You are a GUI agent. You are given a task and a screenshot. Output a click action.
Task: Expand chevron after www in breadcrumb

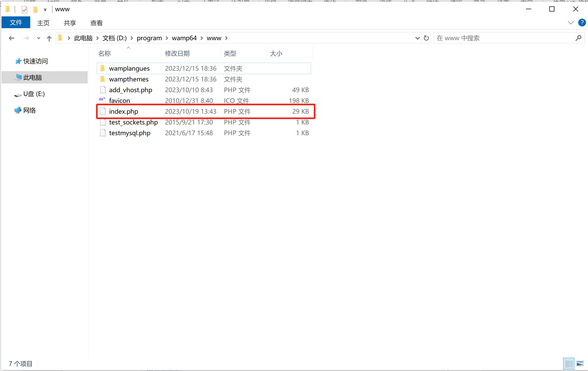click(x=226, y=38)
